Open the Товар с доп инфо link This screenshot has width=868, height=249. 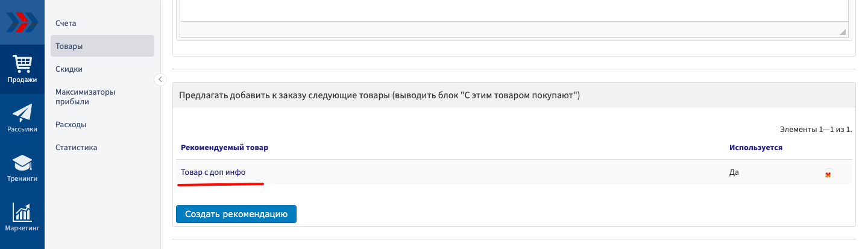click(213, 172)
